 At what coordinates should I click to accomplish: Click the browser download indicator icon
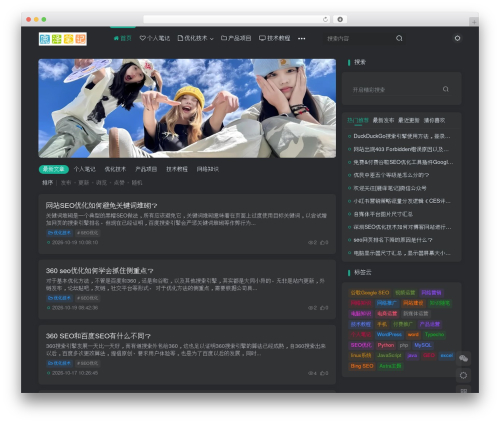pyautogui.click(x=340, y=19)
